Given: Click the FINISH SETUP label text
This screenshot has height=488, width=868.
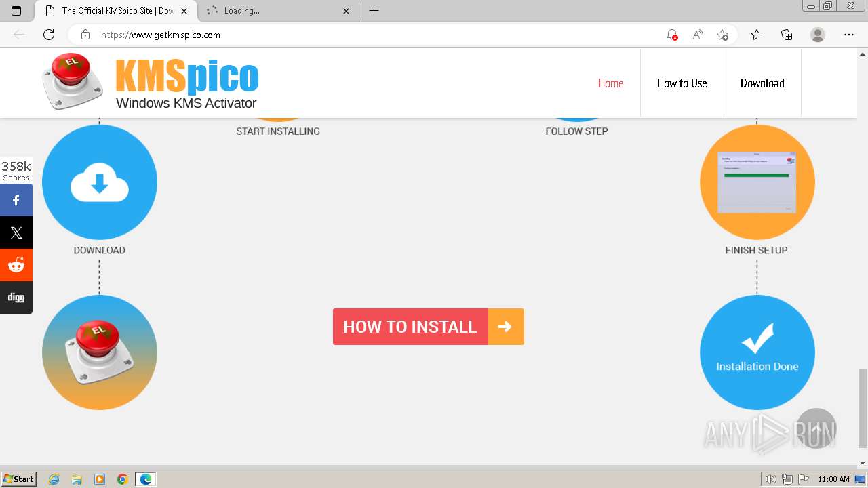Looking at the screenshot, I should pyautogui.click(x=756, y=250).
